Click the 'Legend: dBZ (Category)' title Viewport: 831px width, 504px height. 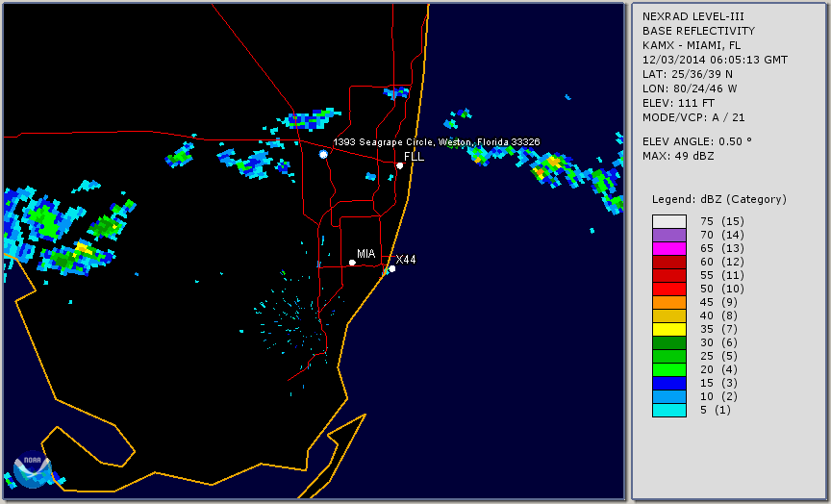click(x=719, y=199)
